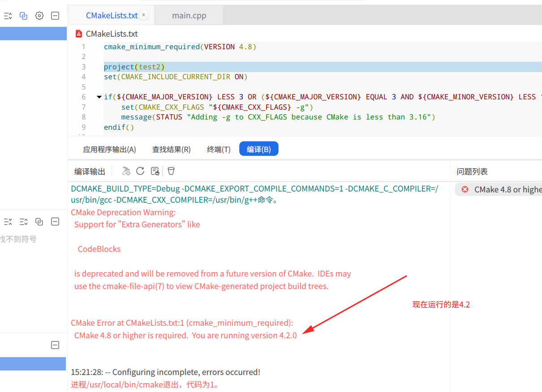
Task: Click the message(STATUS ...) code line
Action: [278, 117]
